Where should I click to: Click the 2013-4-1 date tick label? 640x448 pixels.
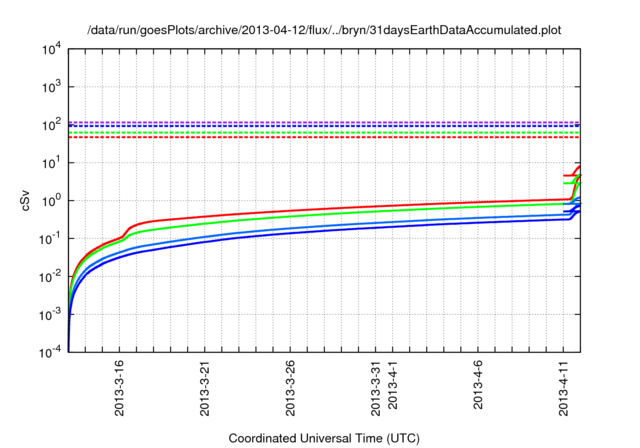pyautogui.click(x=392, y=385)
